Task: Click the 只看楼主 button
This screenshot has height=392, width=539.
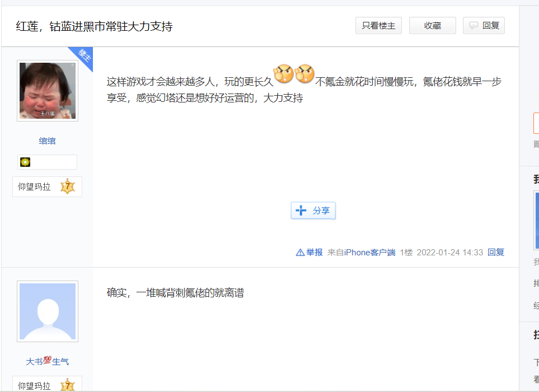Action: click(378, 25)
